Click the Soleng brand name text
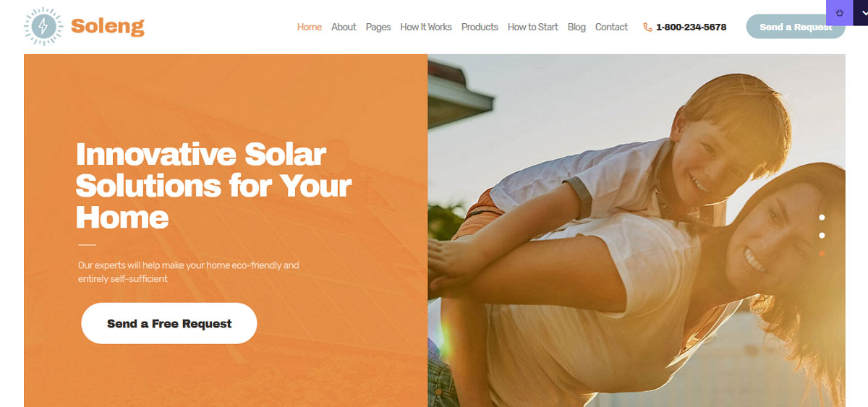Viewport: 868px width, 407px height. (108, 27)
